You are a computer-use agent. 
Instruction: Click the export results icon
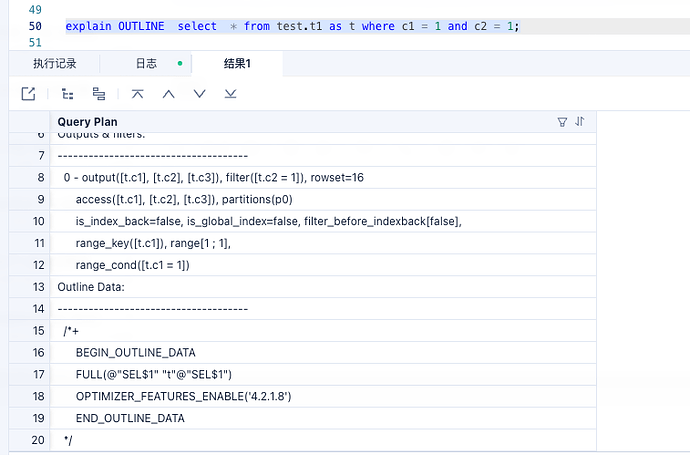(x=28, y=94)
